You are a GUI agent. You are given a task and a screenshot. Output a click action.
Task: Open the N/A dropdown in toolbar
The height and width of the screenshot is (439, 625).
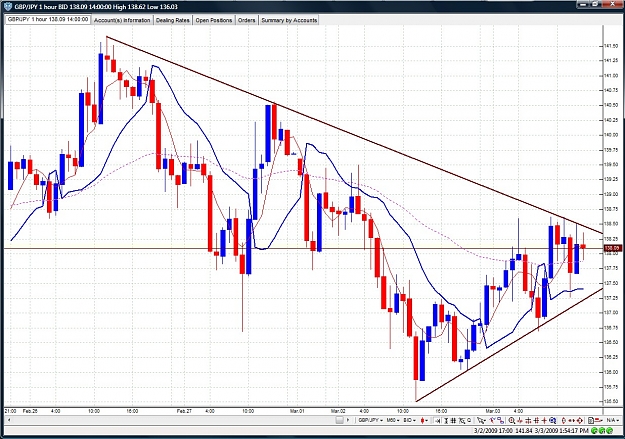(613, 420)
